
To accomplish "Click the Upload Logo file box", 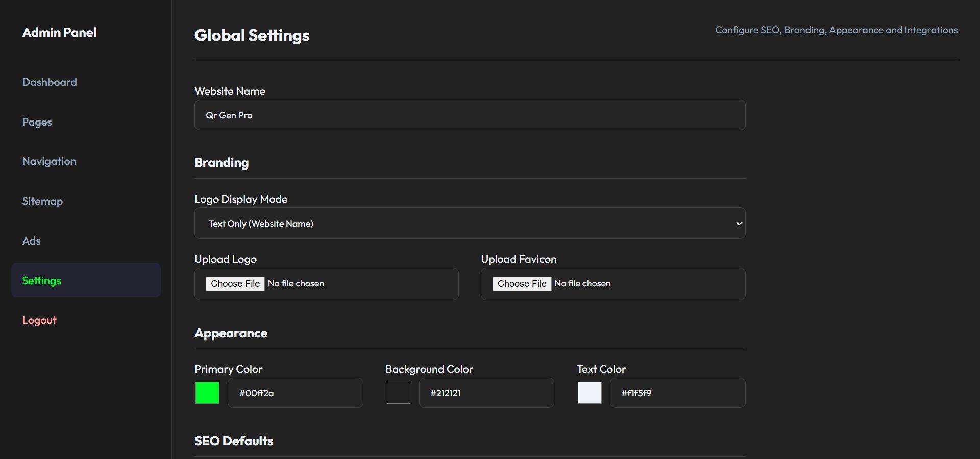I will pyautogui.click(x=388, y=284).
